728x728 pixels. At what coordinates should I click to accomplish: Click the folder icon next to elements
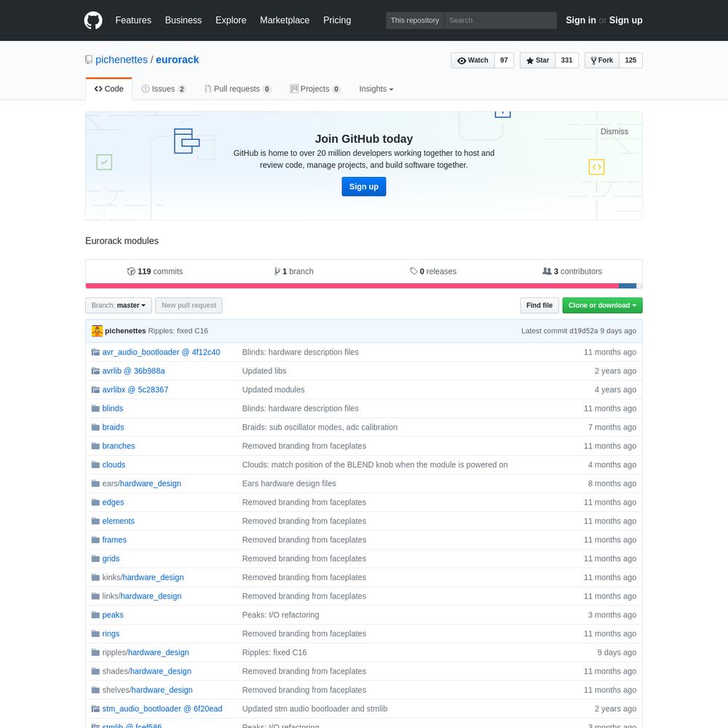[x=95, y=521]
